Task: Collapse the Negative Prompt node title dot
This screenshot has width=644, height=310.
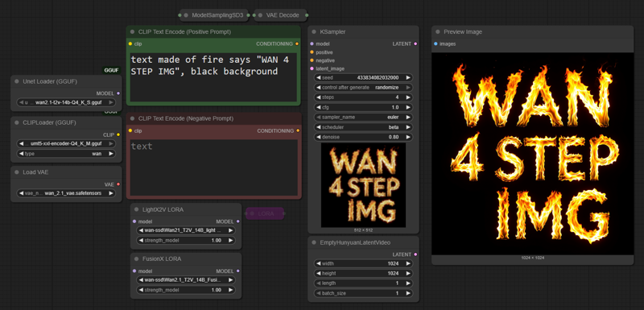Action: [x=132, y=118]
